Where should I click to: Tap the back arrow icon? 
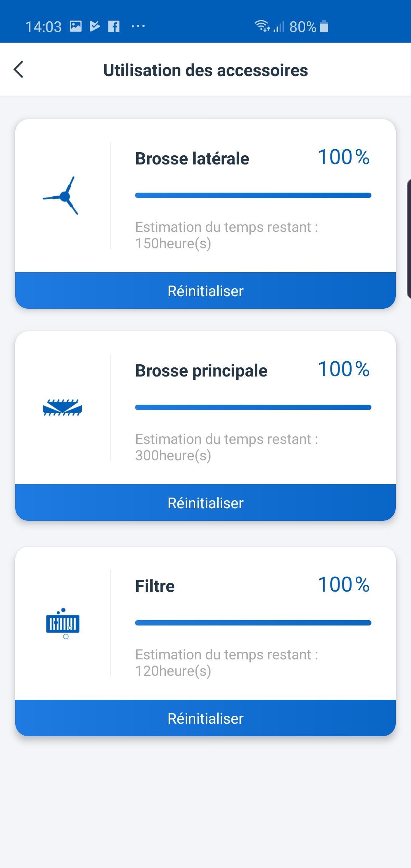[x=19, y=70]
